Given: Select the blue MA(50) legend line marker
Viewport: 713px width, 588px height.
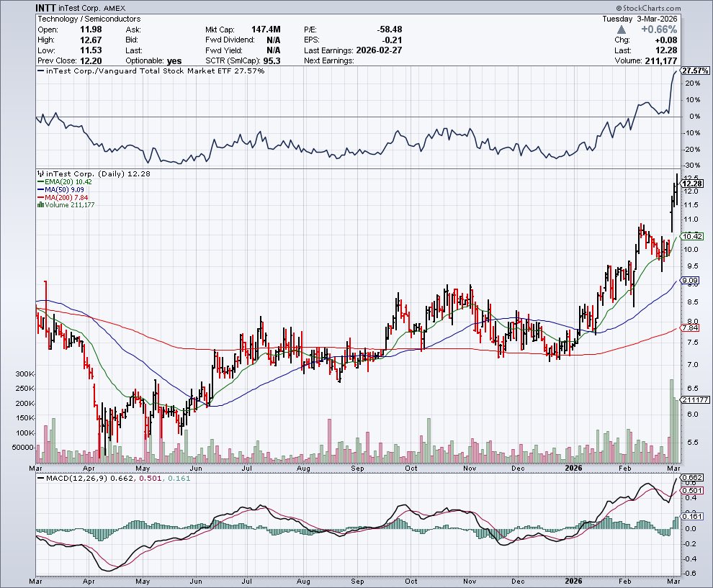Looking at the screenshot, I should (x=40, y=189).
